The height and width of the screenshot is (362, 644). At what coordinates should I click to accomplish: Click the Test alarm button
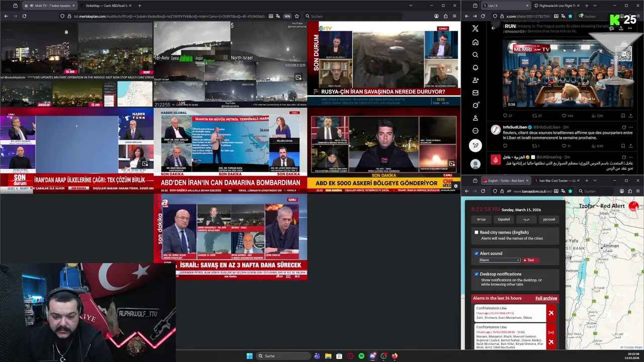point(531,260)
